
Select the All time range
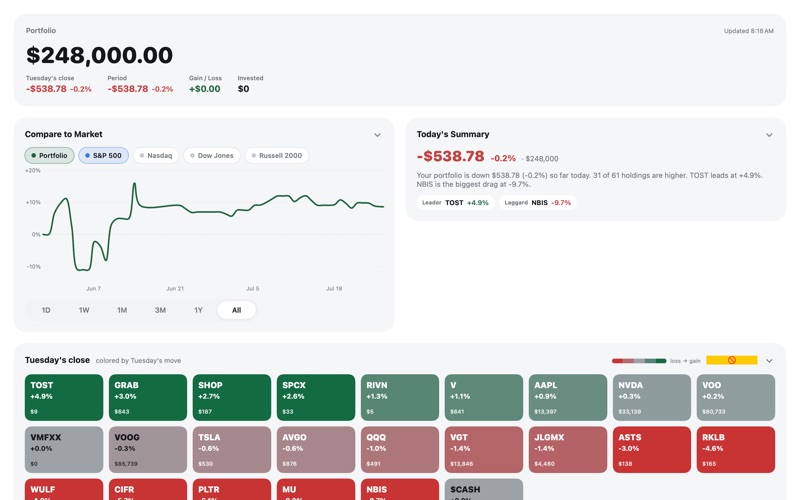(x=237, y=310)
